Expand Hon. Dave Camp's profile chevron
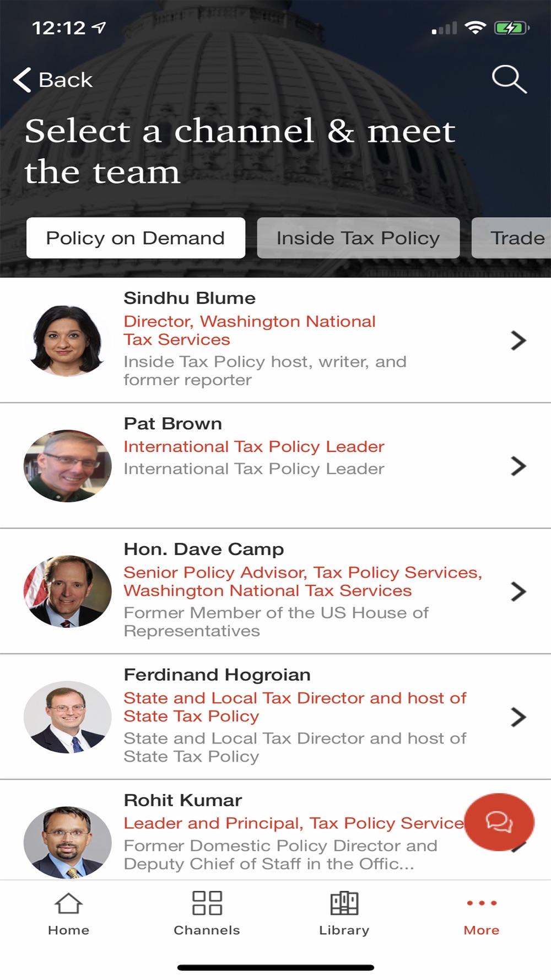 coord(518,591)
